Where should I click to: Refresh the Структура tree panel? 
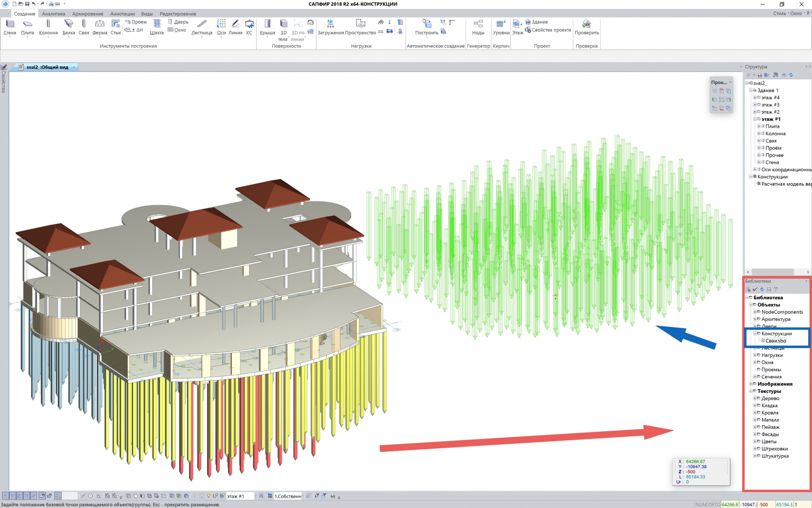(x=791, y=75)
